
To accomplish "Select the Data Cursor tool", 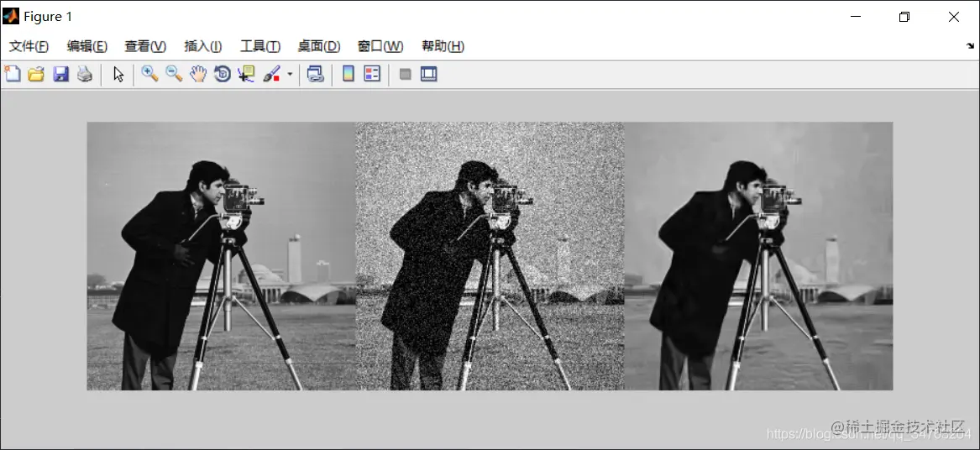I will (246, 75).
